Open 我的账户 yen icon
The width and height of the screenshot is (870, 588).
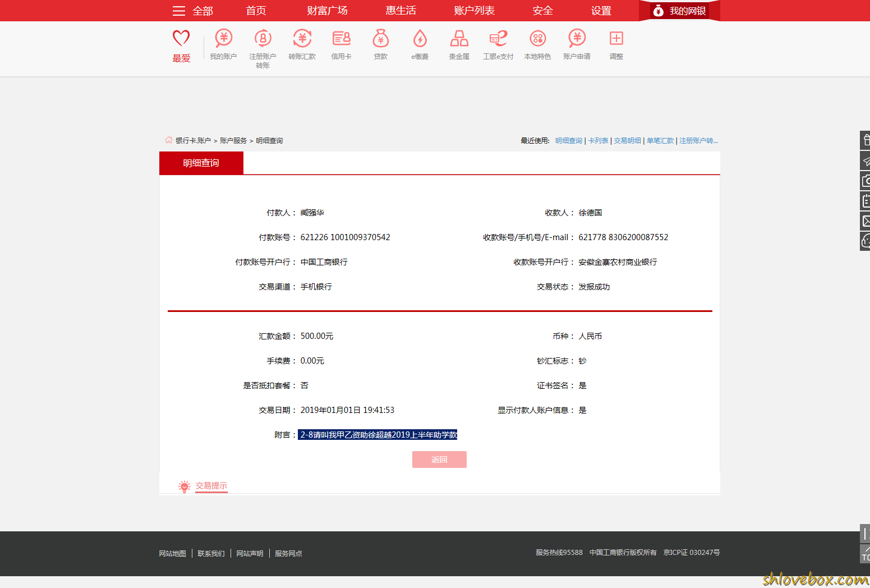click(223, 38)
